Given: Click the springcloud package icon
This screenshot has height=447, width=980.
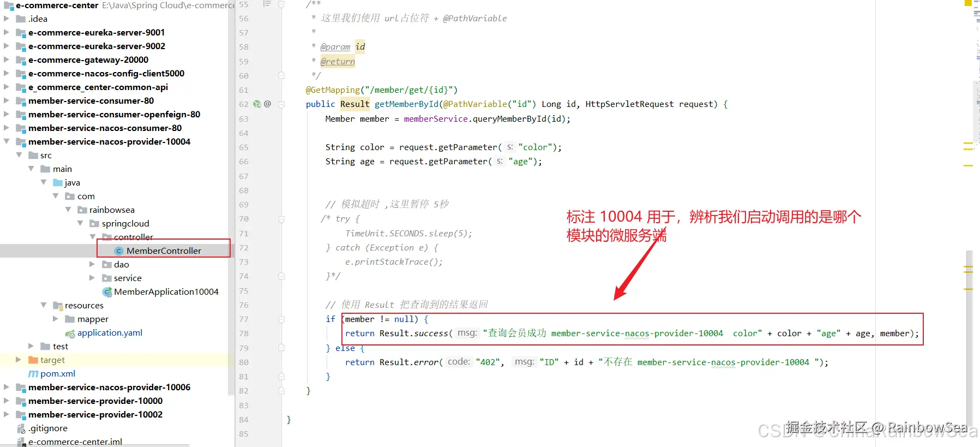Looking at the screenshot, I should (x=94, y=223).
